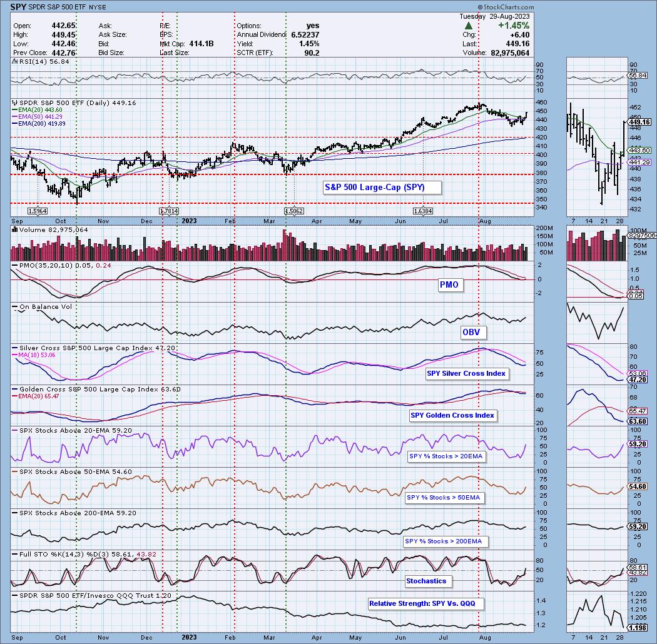The image size is (657, 644).
Task: Click the 'Golden Cross S&P 500 Large Cap Index' legend
Action: click(96, 390)
